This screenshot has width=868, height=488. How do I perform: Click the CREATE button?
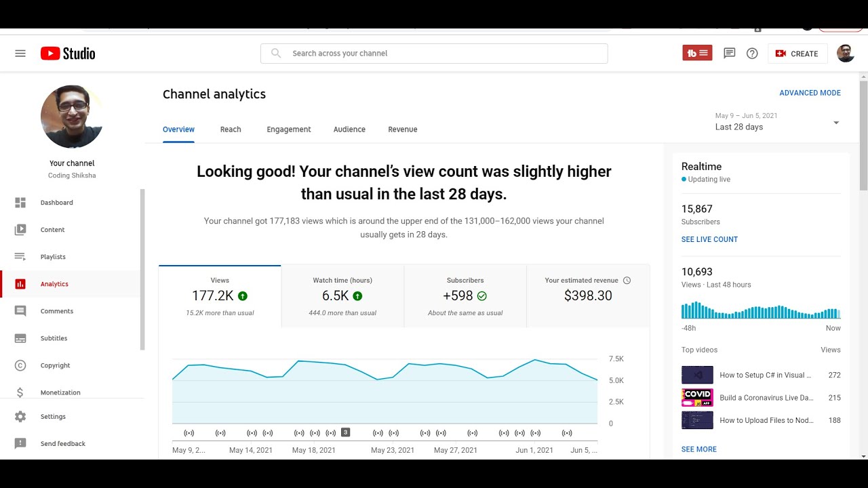point(797,54)
